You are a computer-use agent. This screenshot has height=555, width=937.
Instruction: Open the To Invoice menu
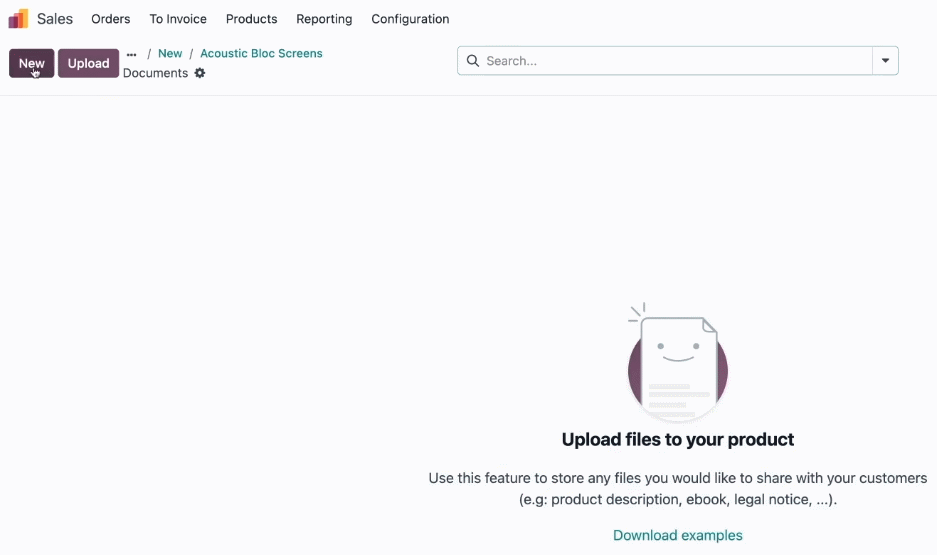[178, 19]
